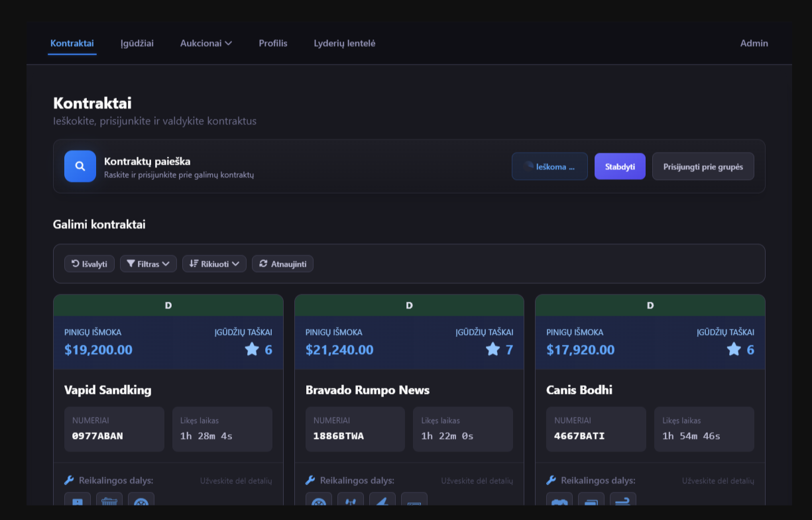Click the wheel part icon under Vapid Sandking
Image resolution: width=812 pixels, height=520 pixels.
pyautogui.click(x=141, y=501)
